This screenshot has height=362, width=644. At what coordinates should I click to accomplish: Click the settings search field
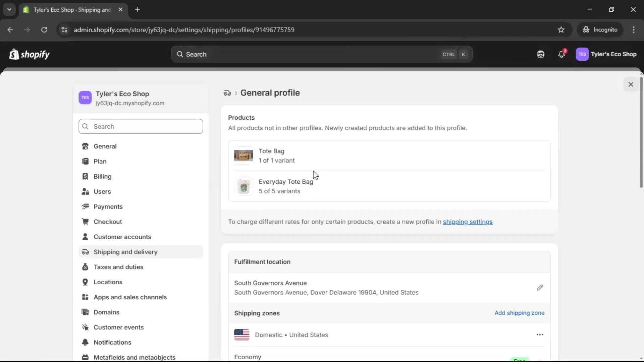click(x=141, y=126)
